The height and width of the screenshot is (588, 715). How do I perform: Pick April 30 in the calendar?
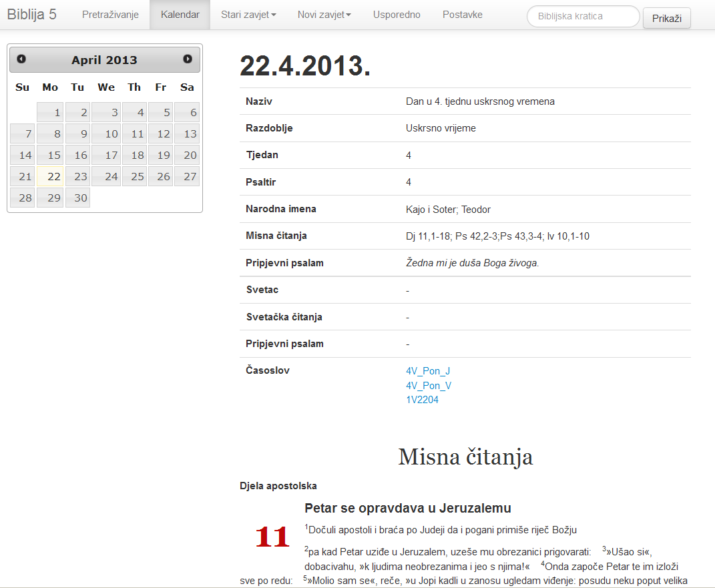[x=78, y=198]
